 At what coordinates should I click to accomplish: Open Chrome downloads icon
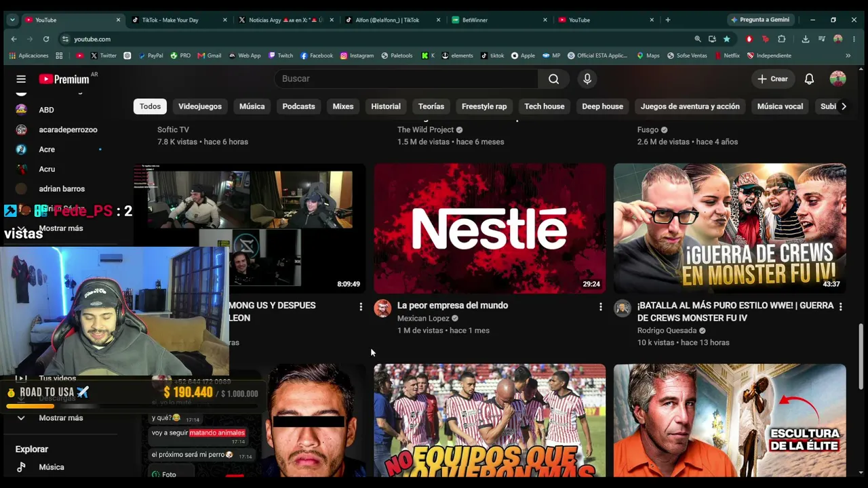point(806,39)
